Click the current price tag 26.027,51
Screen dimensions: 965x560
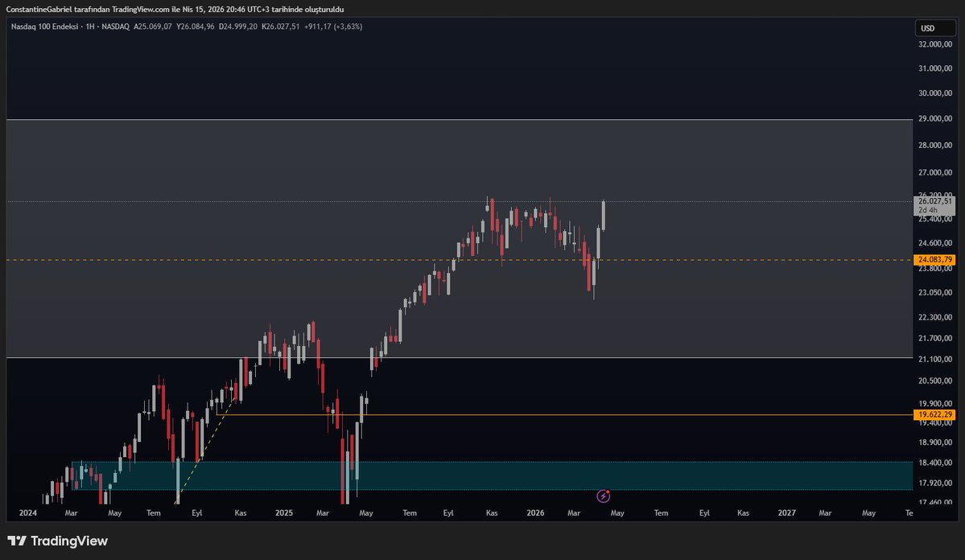[x=934, y=201]
